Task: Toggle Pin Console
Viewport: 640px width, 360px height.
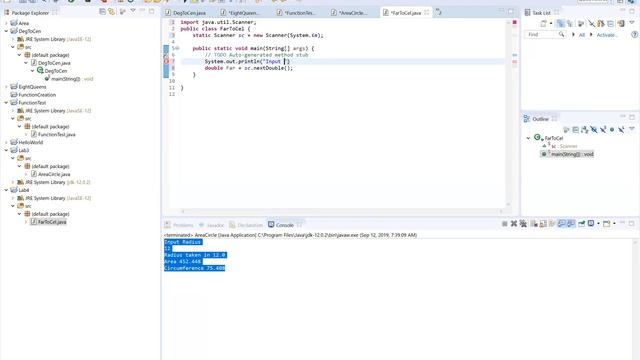Action: (582, 224)
